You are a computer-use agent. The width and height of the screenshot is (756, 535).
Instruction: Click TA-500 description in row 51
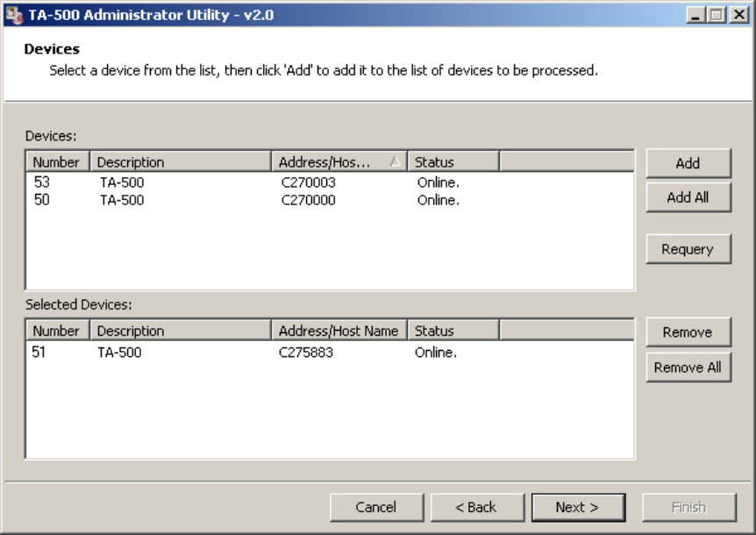[x=119, y=353]
